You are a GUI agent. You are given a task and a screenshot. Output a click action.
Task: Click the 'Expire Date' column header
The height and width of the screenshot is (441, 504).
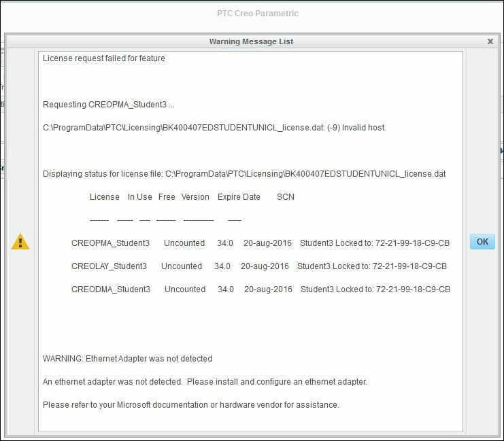click(239, 197)
